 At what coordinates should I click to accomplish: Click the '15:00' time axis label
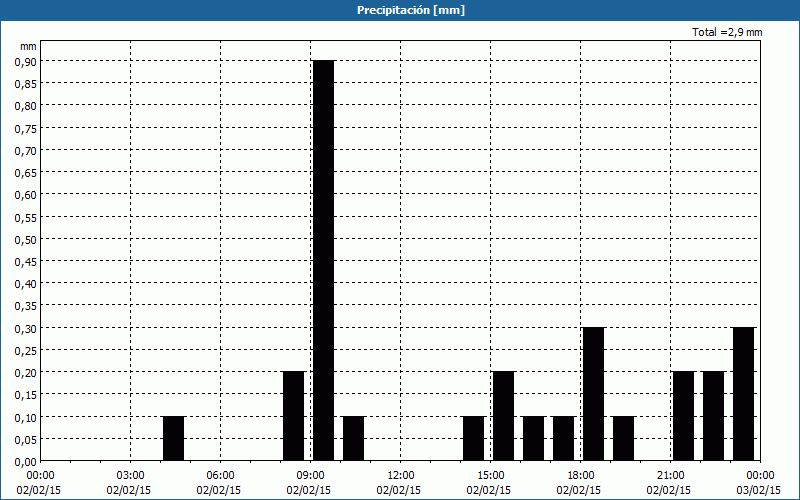(x=491, y=476)
